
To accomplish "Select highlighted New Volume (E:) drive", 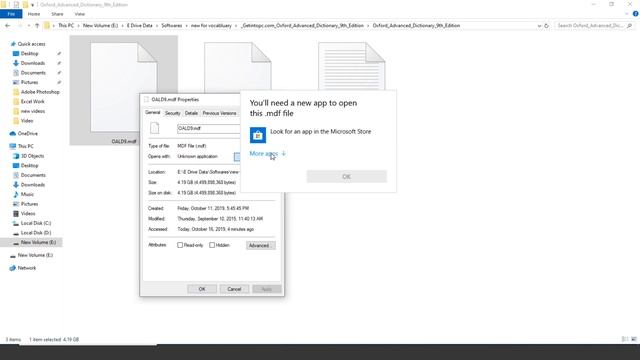I will point(38,242).
